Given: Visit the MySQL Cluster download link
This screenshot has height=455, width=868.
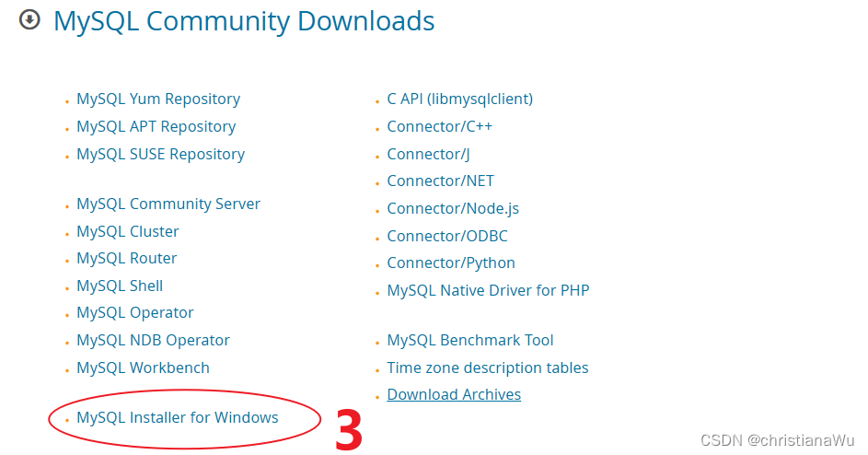Looking at the screenshot, I should click(x=128, y=231).
